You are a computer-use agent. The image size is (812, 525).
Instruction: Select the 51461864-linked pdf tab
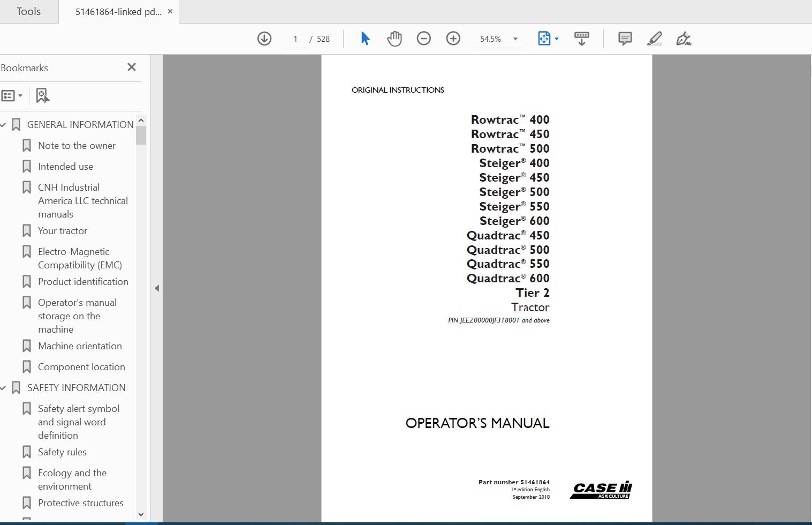tap(118, 12)
